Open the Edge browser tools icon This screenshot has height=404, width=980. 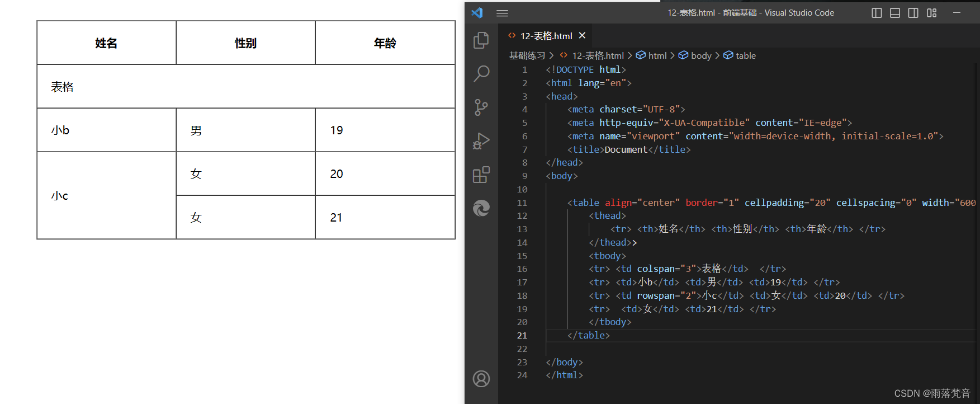tap(481, 208)
